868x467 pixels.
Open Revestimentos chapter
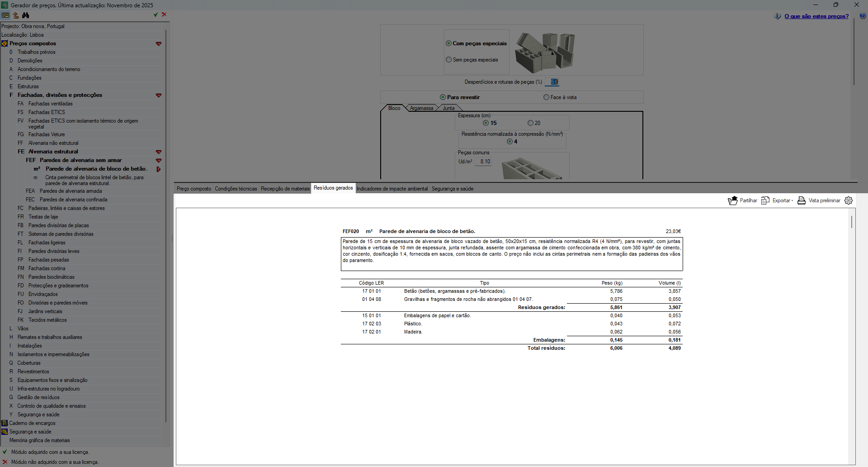pos(33,372)
